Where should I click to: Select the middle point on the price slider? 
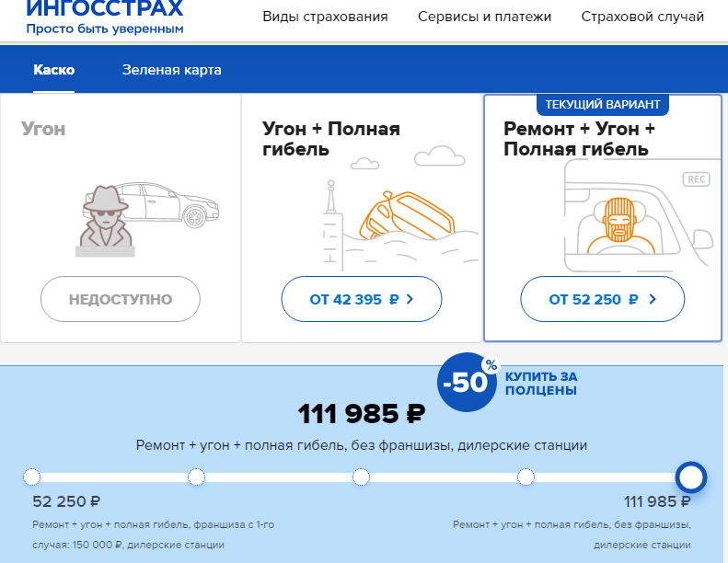(x=361, y=477)
